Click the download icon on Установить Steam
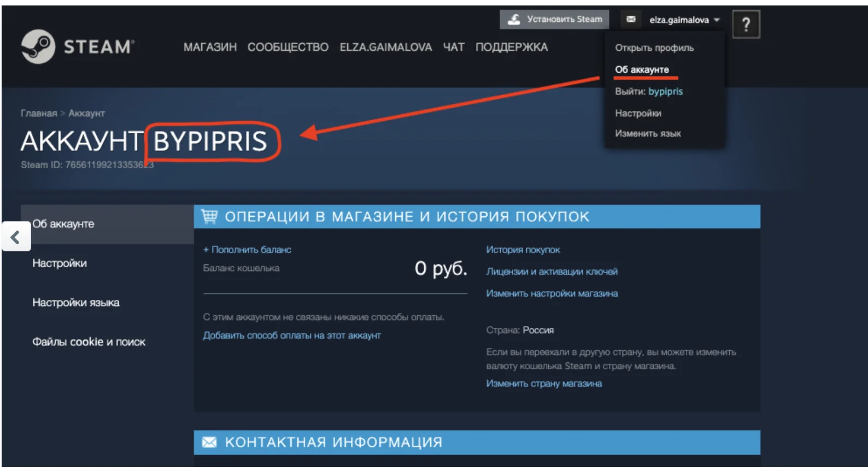 pyautogui.click(x=514, y=20)
